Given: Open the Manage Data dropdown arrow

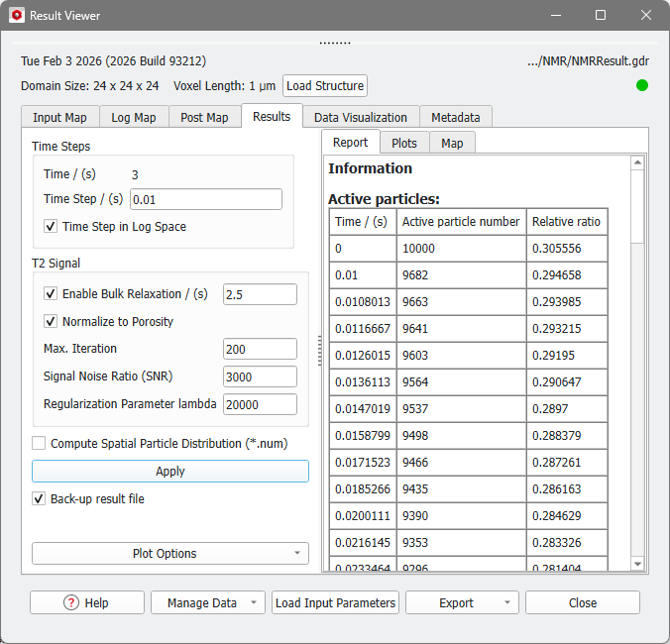Looking at the screenshot, I should tap(255, 602).
